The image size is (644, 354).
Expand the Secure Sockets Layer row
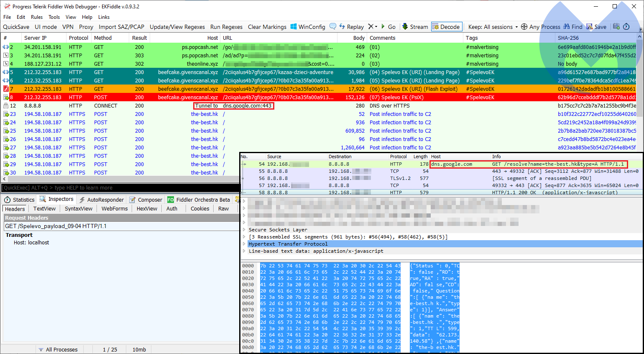244,229
